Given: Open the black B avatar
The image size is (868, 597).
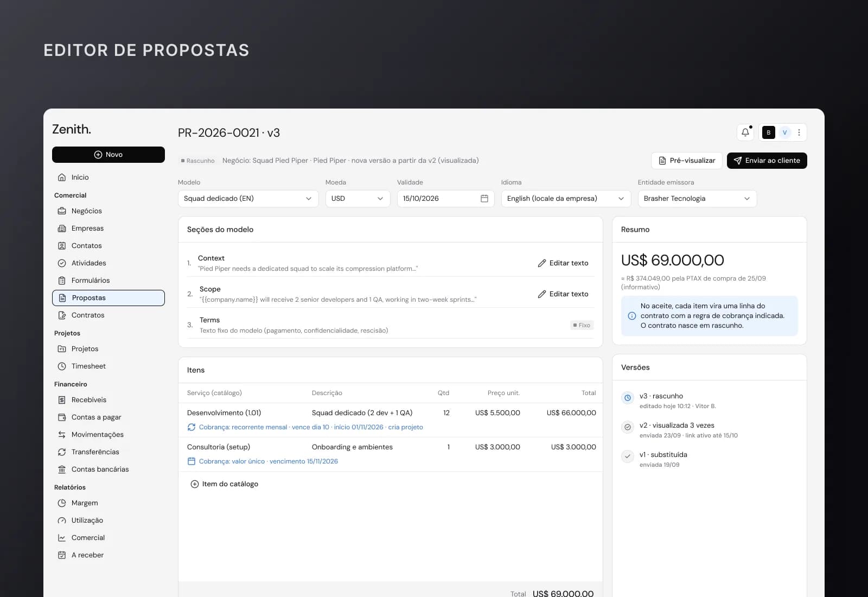Looking at the screenshot, I should coord(768,132).
